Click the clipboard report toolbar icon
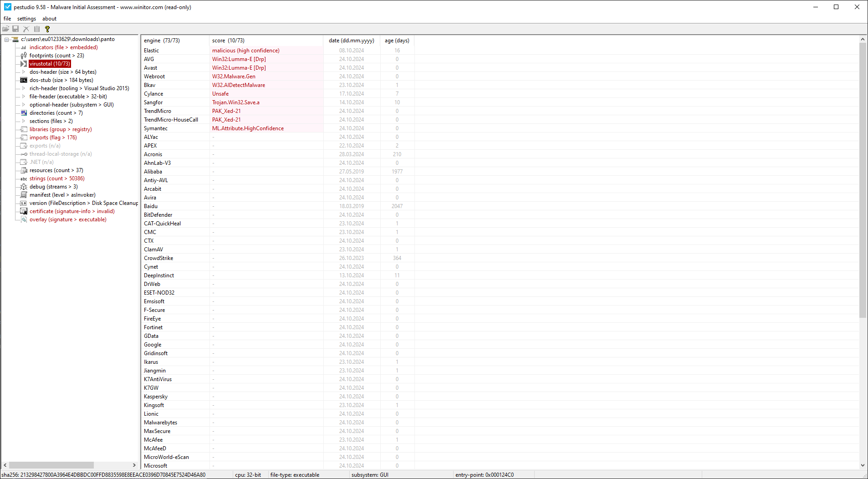This screenshot has height=479, width=868. (37, 29)
